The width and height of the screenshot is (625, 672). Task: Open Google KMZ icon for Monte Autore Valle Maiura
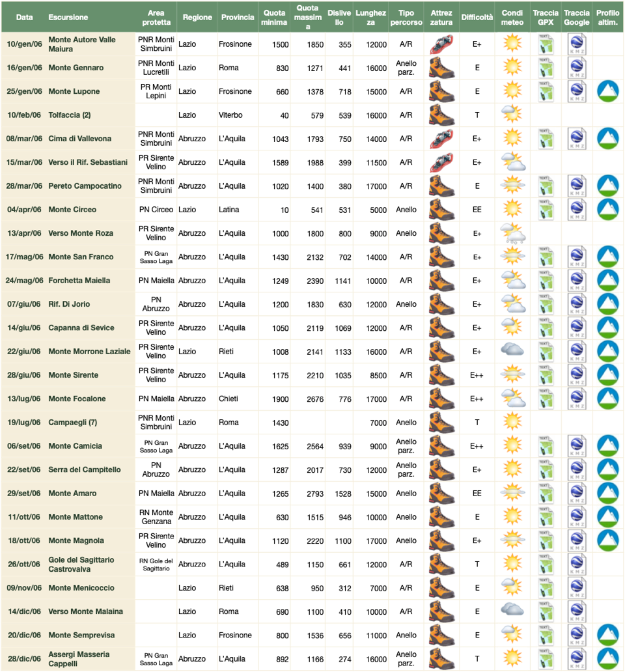pos(577,44)
